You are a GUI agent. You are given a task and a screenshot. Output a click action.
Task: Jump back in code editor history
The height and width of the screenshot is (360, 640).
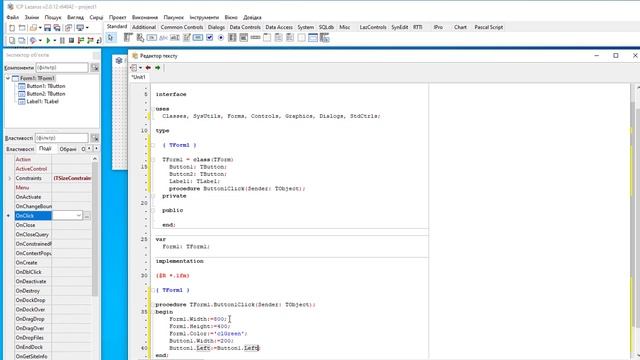click(148, 68)
